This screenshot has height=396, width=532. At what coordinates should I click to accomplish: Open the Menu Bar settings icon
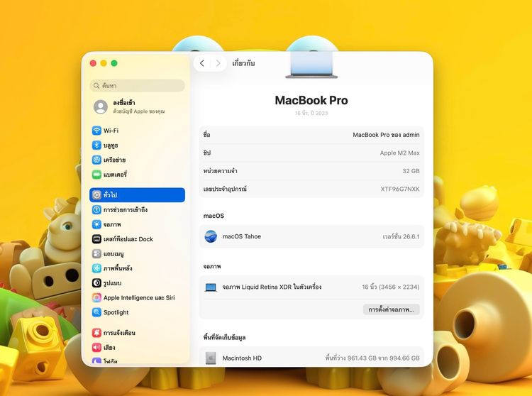(96, 253)
